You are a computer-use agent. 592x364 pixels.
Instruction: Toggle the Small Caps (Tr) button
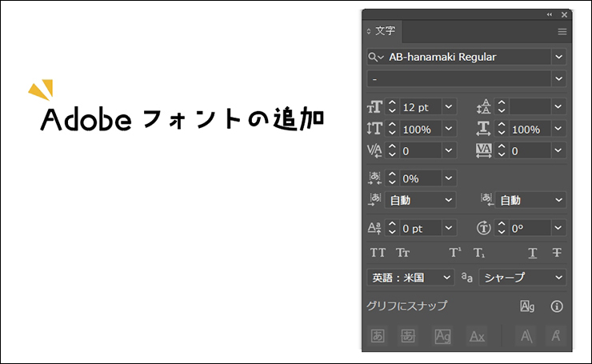tap(403, 253)
